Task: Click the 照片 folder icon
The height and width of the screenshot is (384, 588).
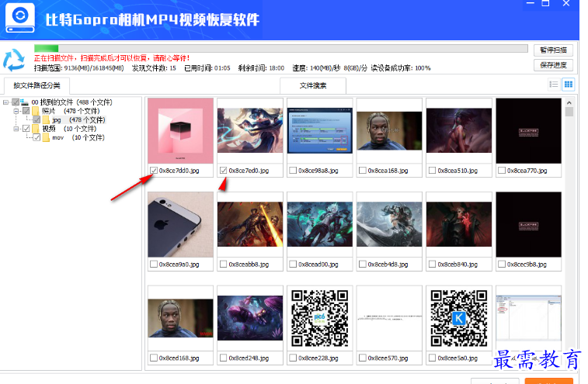Action: coord(36,111)
